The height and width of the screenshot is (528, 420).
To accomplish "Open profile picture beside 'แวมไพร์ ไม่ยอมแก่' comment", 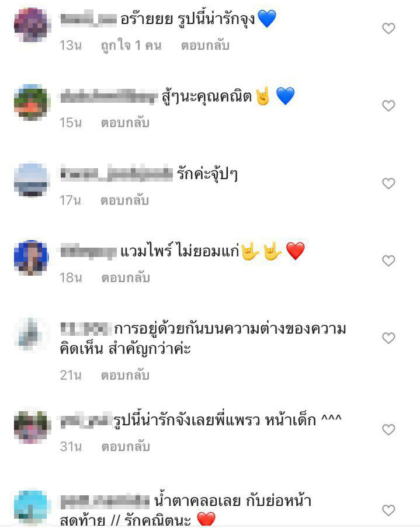I will point(32,258).
